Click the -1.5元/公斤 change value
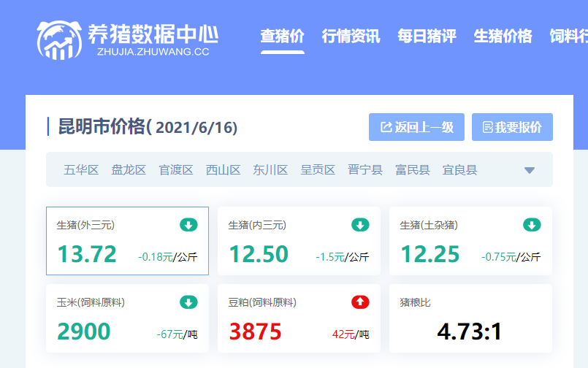 click(343, 257)
